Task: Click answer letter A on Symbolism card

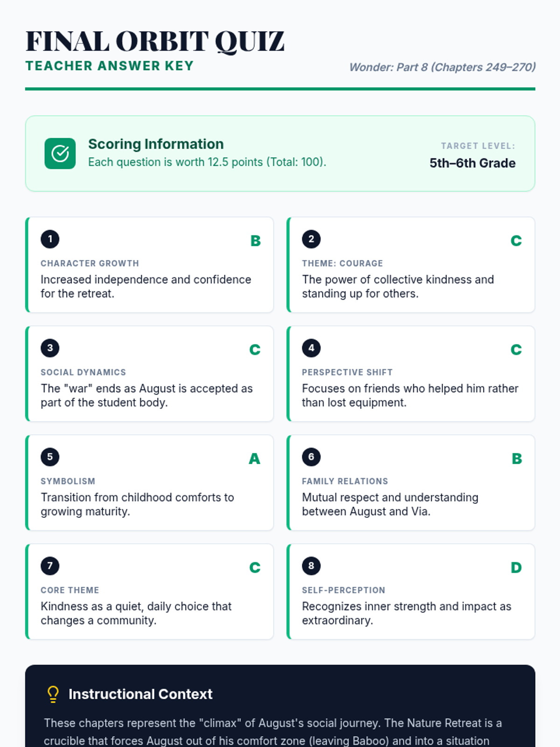Action: point(254,459)
